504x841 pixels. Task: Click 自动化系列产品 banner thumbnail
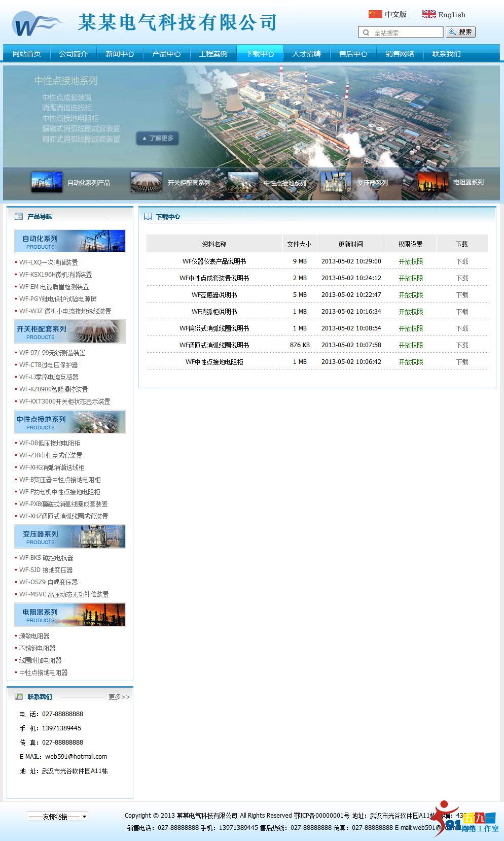point(47,182)
